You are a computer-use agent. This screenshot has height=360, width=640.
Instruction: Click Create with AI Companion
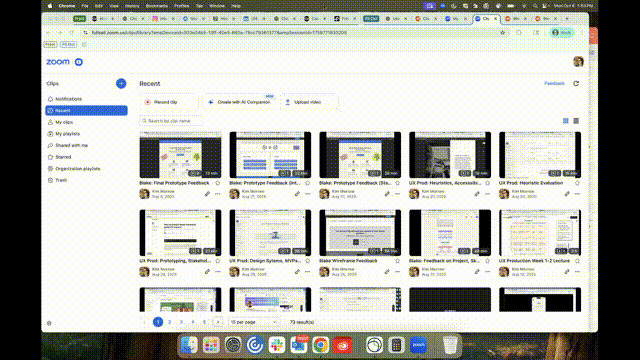[x=240, y=102]
